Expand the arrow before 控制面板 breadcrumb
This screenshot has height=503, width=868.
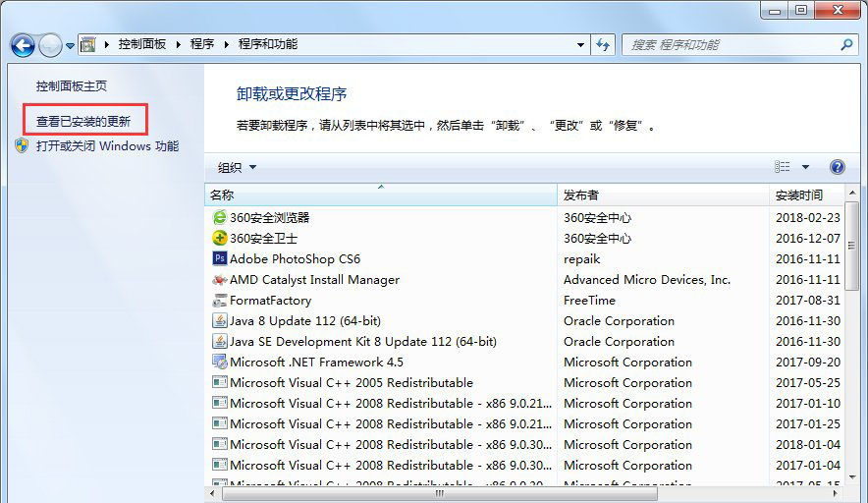[x=107, y=44]
